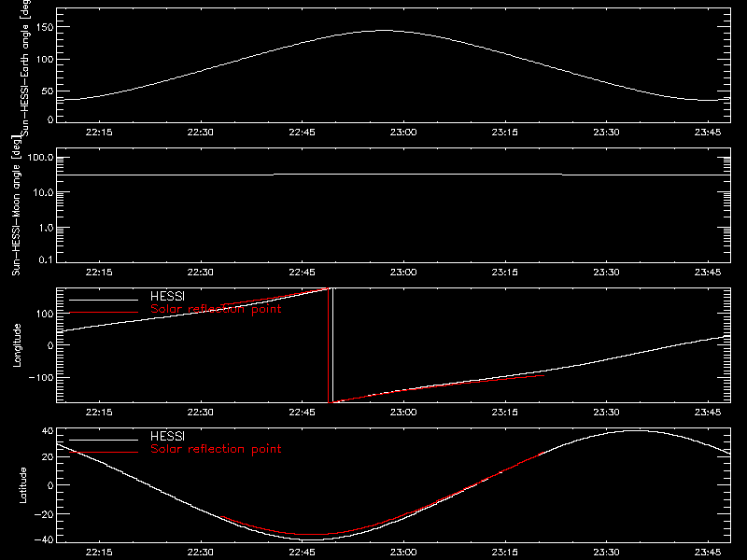Image resolution: width=747 pixels, height=560 pixels.
Task: Click the 50 tick in Earth angle plot
Action: [x=48, y=91]
